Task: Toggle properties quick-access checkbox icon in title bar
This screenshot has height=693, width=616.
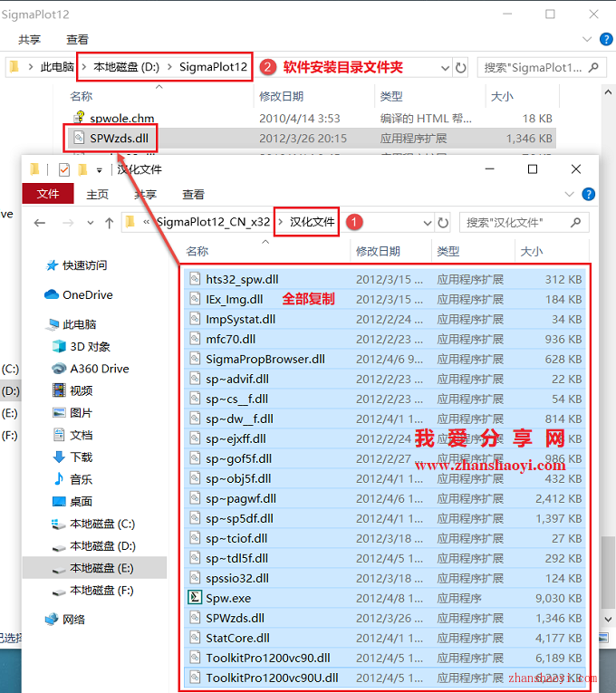Action: (x=64, y=169)
